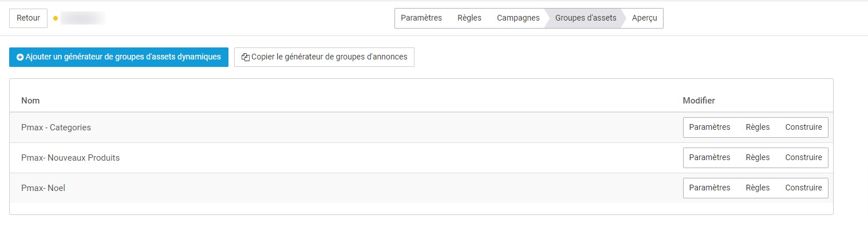This screenshot has height=231, width=868.
Task: Click Construire for Pmax- Noel
Action: coord(803,188)
